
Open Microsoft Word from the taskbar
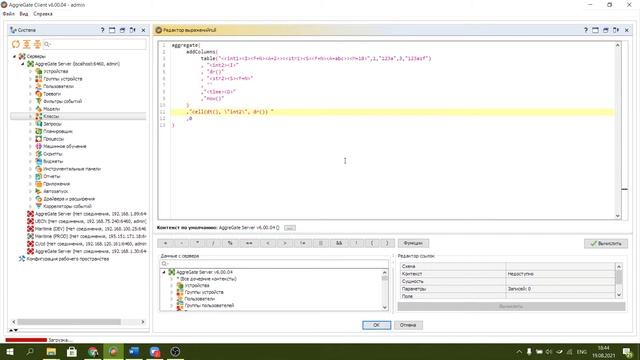tap(134, 351)
